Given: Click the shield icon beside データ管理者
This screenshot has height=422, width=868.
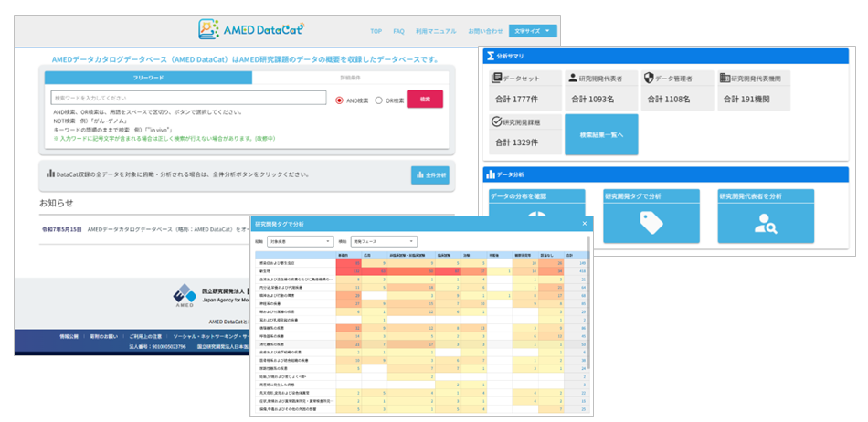Looking at the screenshot, I should pos(649,78).
